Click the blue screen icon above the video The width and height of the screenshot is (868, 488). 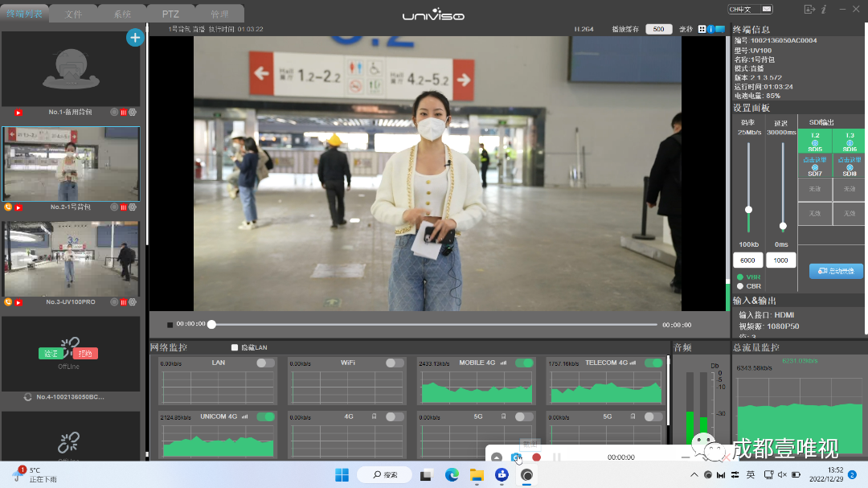pyautogui.click(x=720, y=29)
